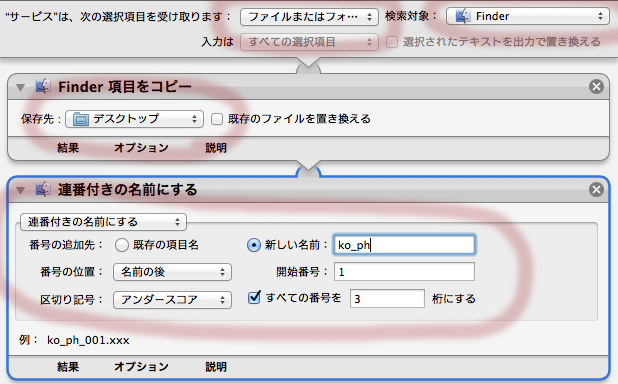
Task: Select the 既存の項目名 radio button
Action: tap(122, 245)
